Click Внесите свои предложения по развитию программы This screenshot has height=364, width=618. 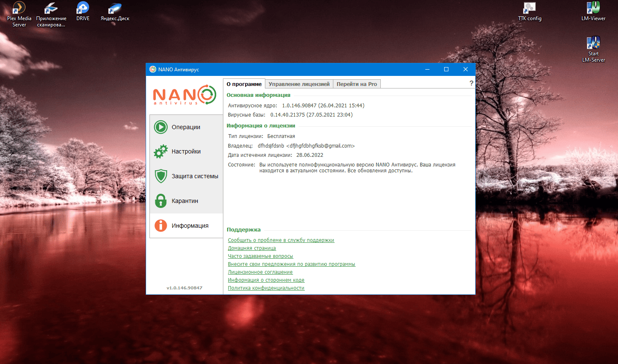(x=291, y=264)
